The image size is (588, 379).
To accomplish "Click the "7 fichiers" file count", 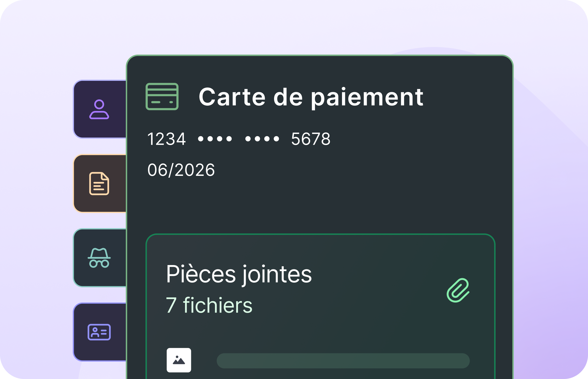I will click(x=209, y=305).
